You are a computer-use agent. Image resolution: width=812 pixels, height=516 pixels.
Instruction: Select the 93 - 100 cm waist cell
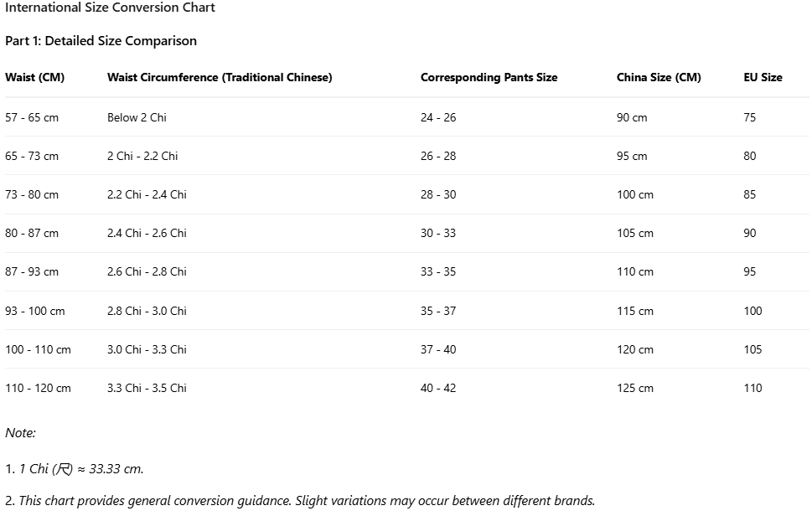[34, 311]
